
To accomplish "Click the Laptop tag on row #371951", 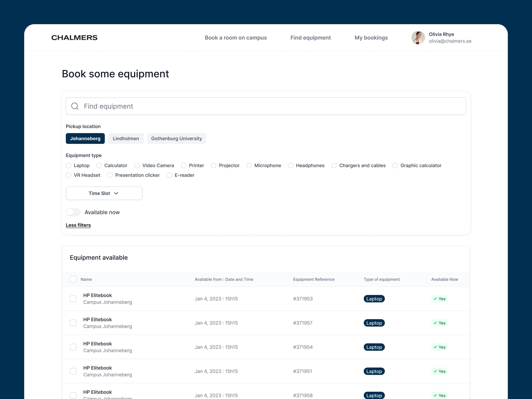I will point(374,371).
